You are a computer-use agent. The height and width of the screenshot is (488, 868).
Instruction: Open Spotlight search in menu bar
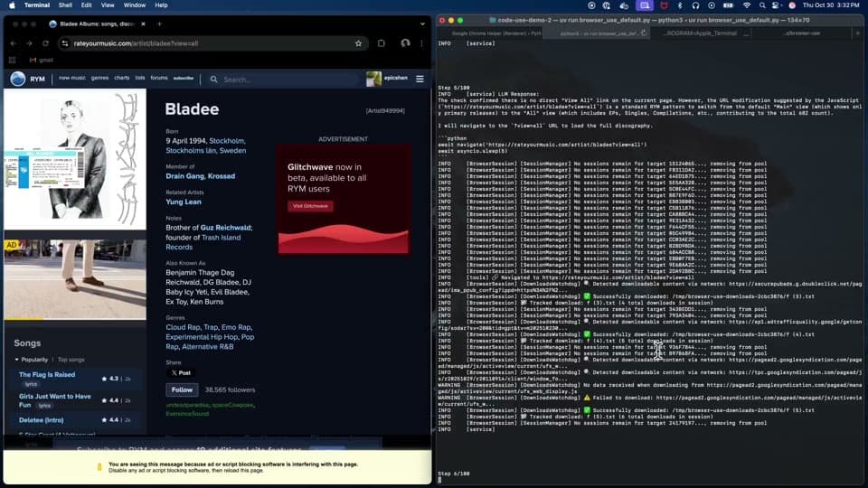pos(762,5)
